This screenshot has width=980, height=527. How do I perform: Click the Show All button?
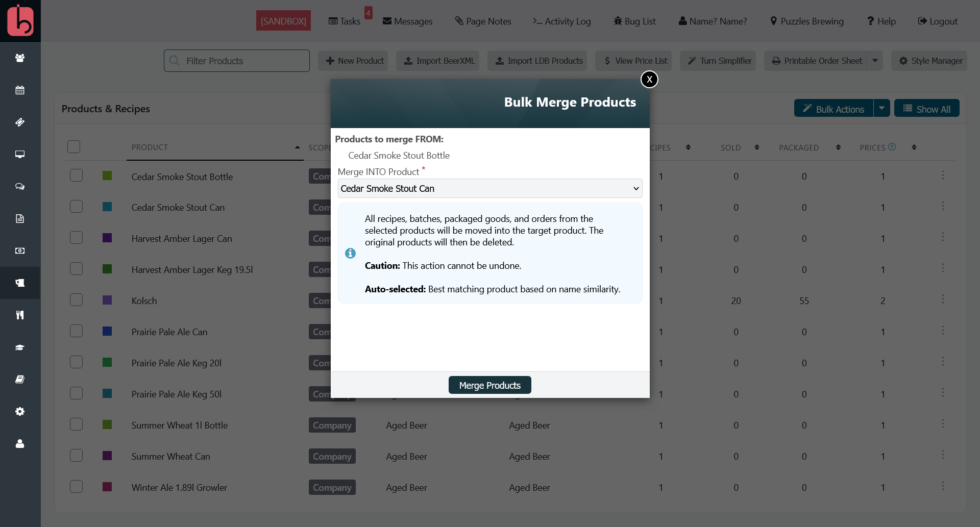coord(927,108)
